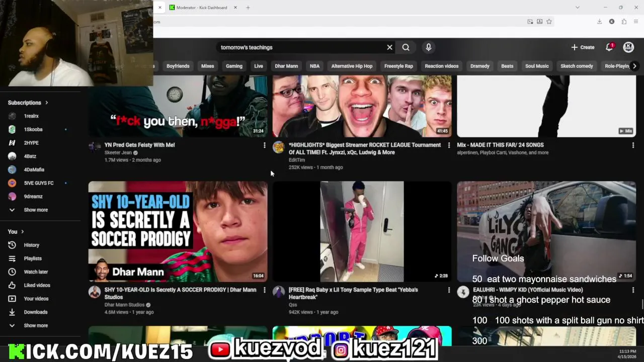Select the NBA filter chip
The height and width of the screenshot is (362, 644).
click(x=314, y=66)
